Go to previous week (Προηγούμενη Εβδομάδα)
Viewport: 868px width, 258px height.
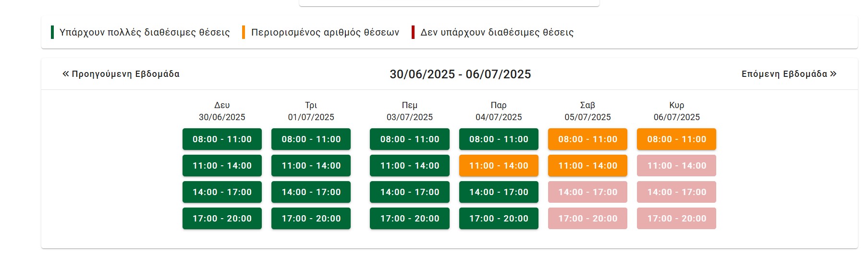121,74
